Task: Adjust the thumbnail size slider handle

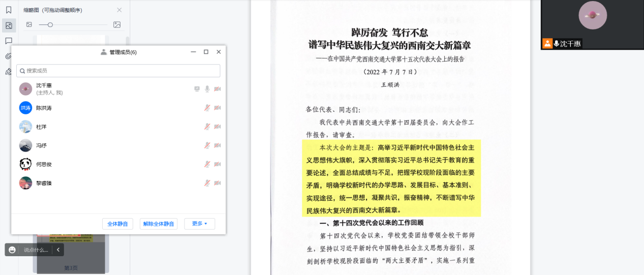Action: click(50, 24)
